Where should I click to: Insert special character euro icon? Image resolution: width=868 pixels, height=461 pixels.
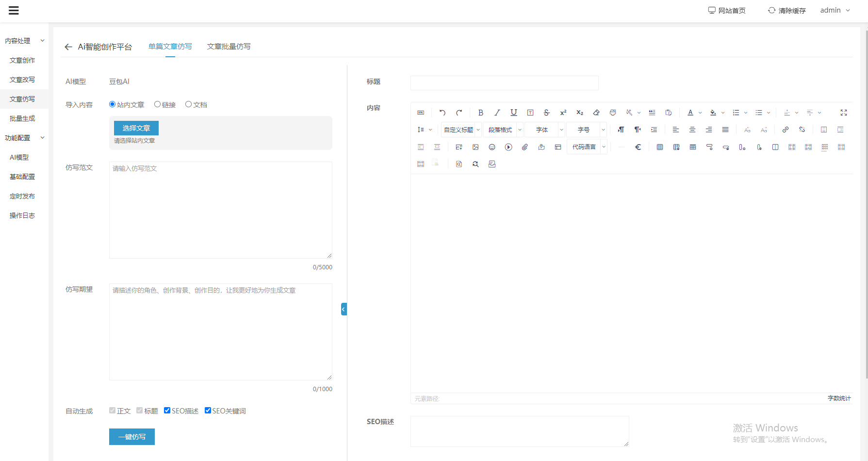[x=638, y=147]
